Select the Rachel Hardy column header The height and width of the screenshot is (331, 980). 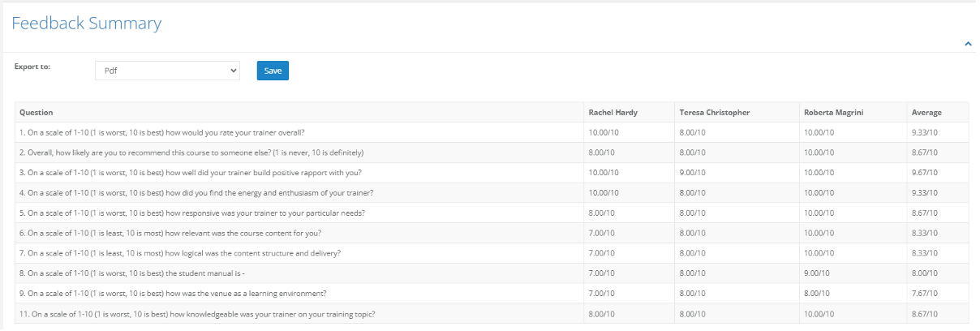(612, 112)
